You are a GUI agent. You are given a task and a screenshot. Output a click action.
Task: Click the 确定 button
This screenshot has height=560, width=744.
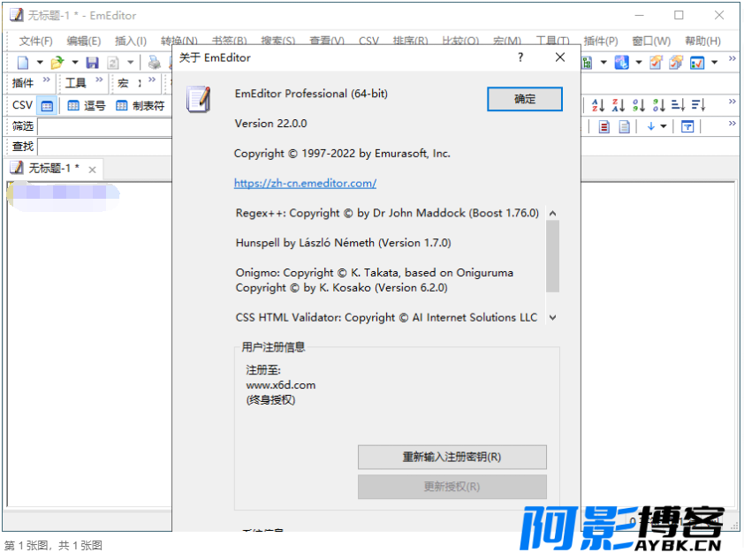525,99
